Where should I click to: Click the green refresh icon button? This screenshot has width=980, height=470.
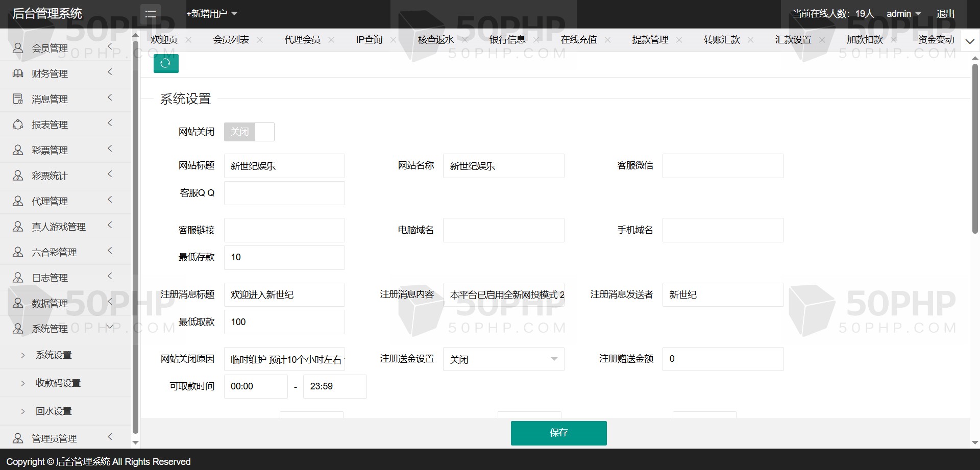point(166,63)
